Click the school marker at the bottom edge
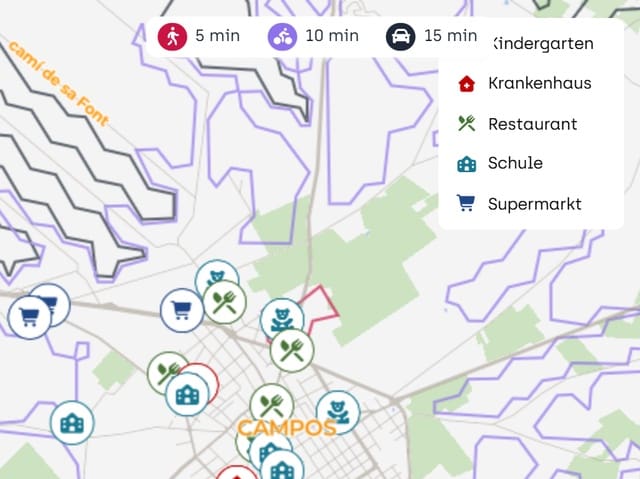The width and height of the screenshot is (640, 479). (282, 468)
